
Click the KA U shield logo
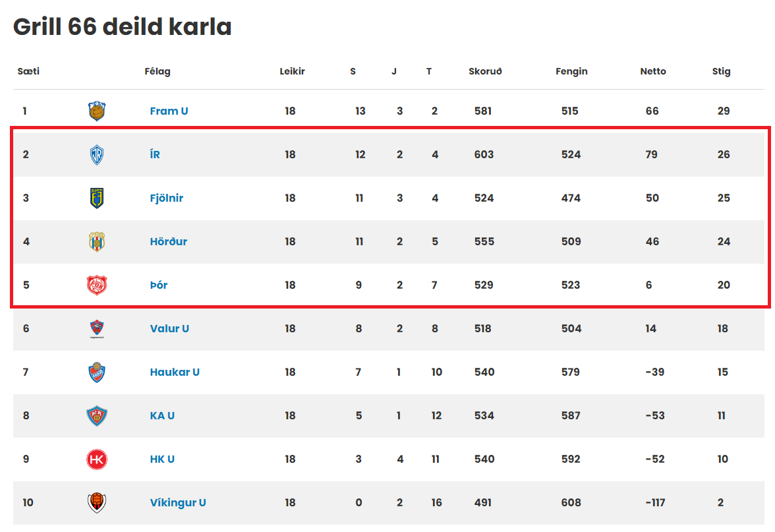point(97,415)
